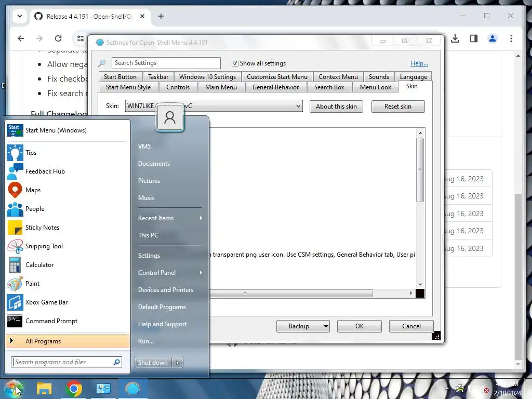Expand Recent Items submenu arrow
The width and height of the screenshot is (532, 399).
pyautogui.click(x=201, y=218)
